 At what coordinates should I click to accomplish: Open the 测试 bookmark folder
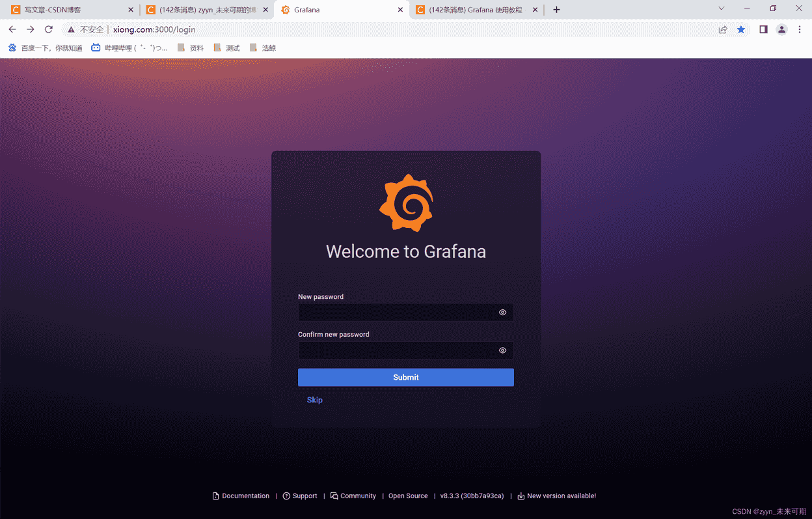coord(227,48)
